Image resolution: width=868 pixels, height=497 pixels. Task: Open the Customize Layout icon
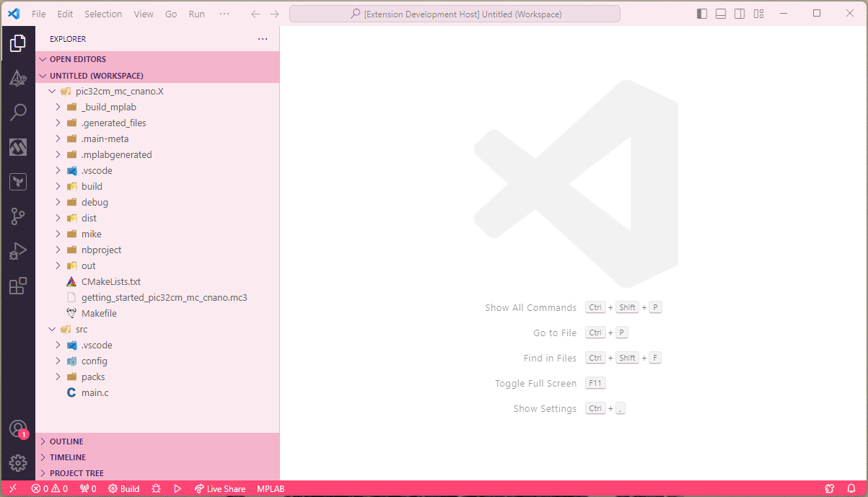pos(759,14)
